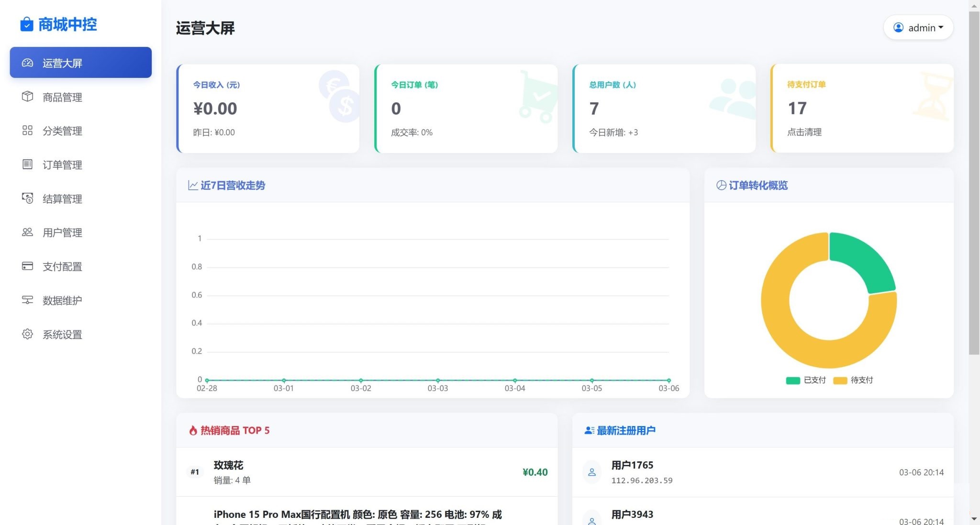Image resolution: width=980 pixels, height=525 pixels.
Task: Toggle the 已支付 legend in donut chart
Action: (806, 380)
